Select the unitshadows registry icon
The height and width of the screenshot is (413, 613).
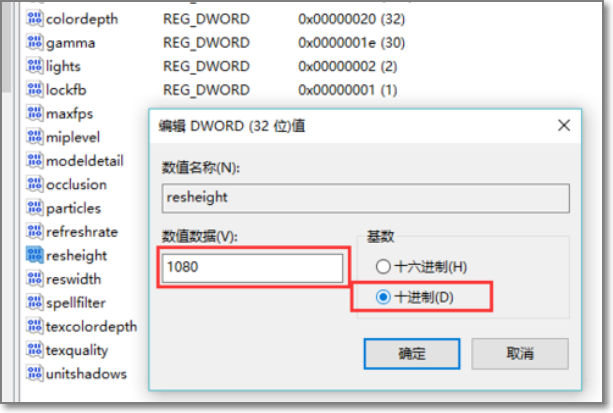(35, 374)
